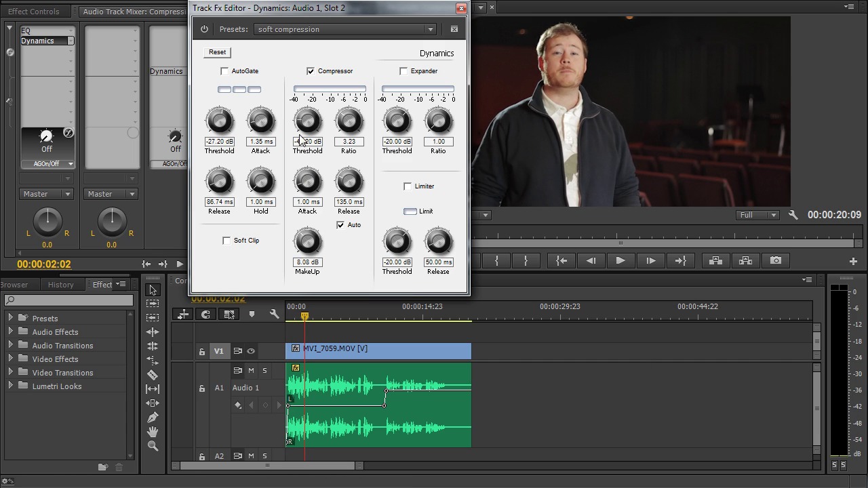The image size is (868, 488).
Task: Uncheck the Compressor checkbox
Action: point(311,71)
